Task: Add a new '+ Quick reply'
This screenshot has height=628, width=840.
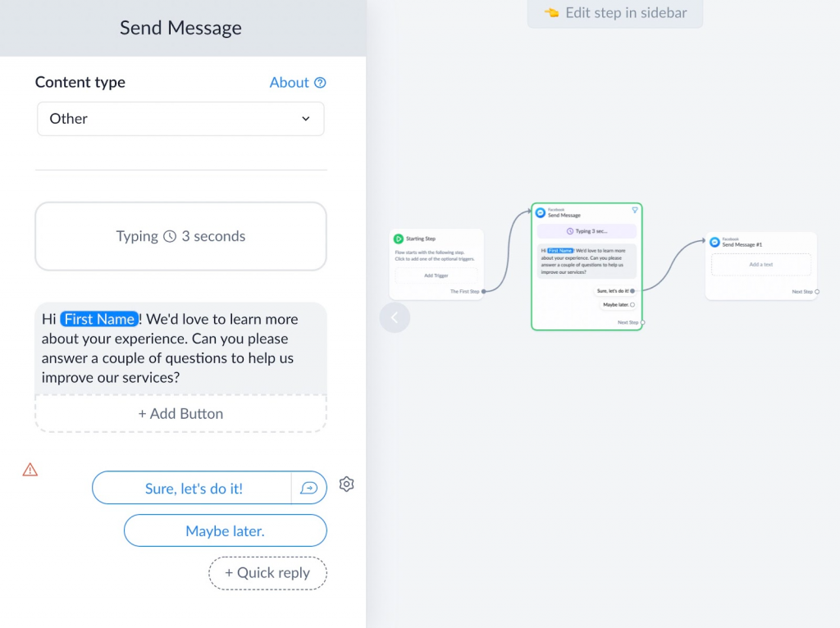Action: coord(267,573)
